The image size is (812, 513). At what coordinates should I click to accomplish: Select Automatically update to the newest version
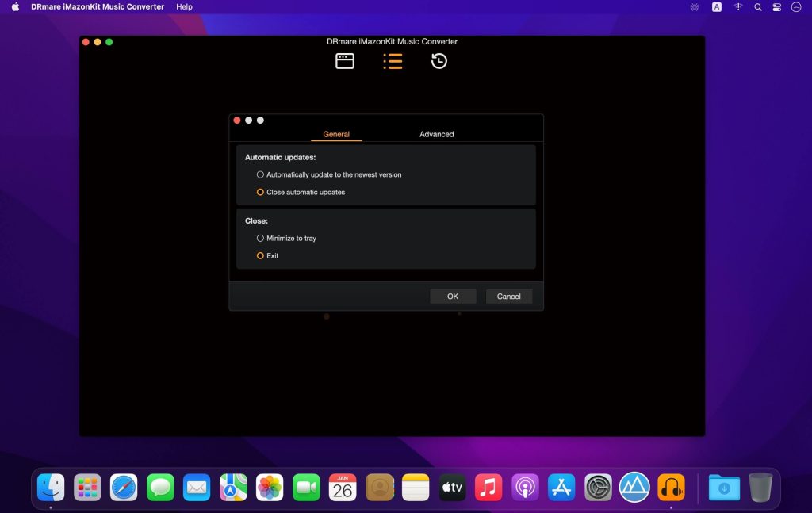[260, 174]
